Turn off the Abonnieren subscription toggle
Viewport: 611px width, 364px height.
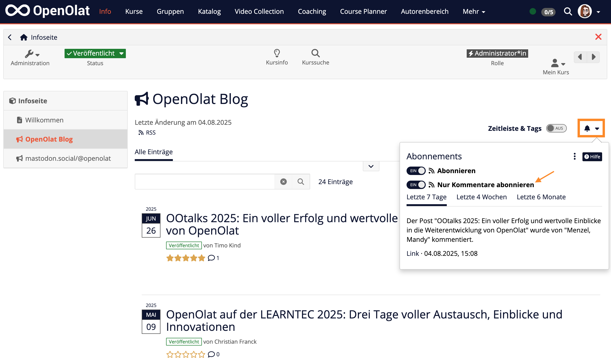416,171
